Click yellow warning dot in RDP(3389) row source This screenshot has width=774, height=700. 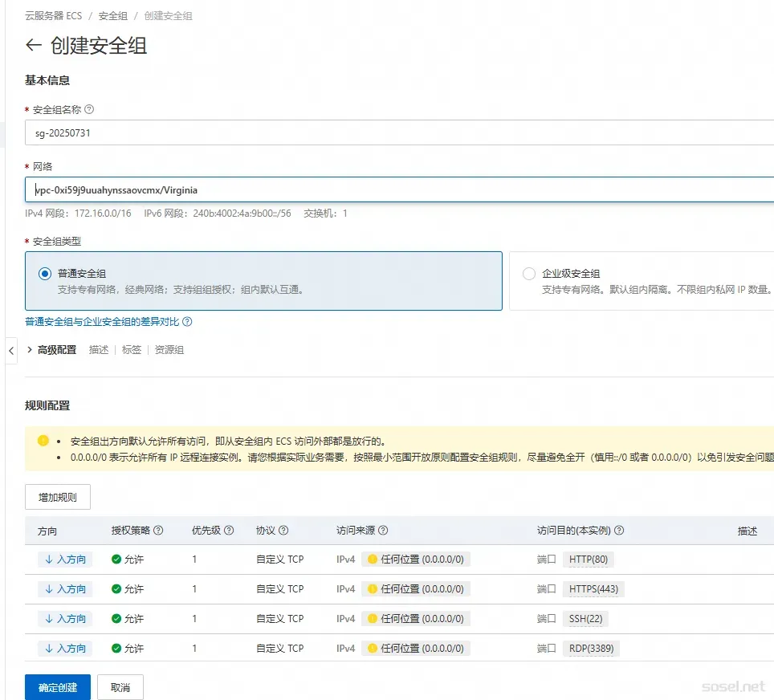(373, 648)
